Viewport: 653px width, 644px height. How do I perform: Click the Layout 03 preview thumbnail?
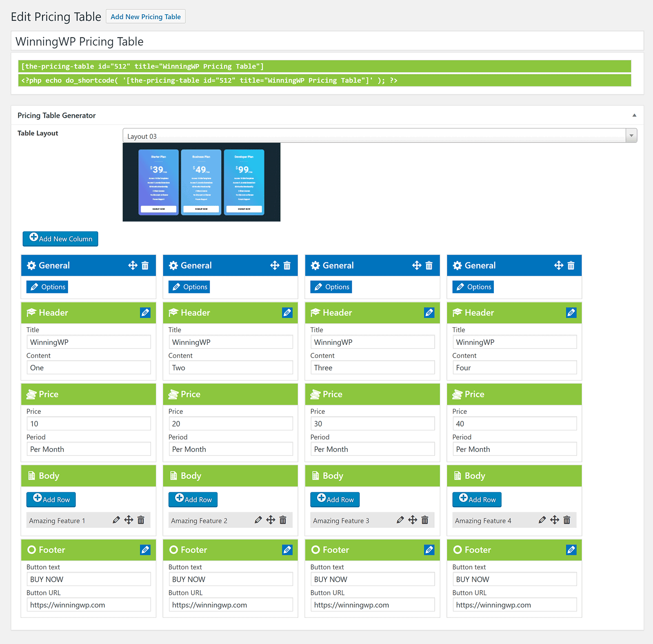[x=202, y=182]
